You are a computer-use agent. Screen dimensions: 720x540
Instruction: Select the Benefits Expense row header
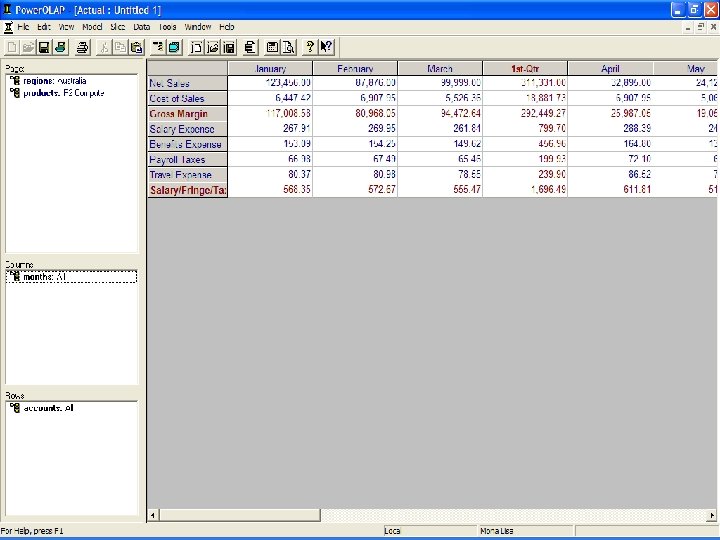(187, 144)
